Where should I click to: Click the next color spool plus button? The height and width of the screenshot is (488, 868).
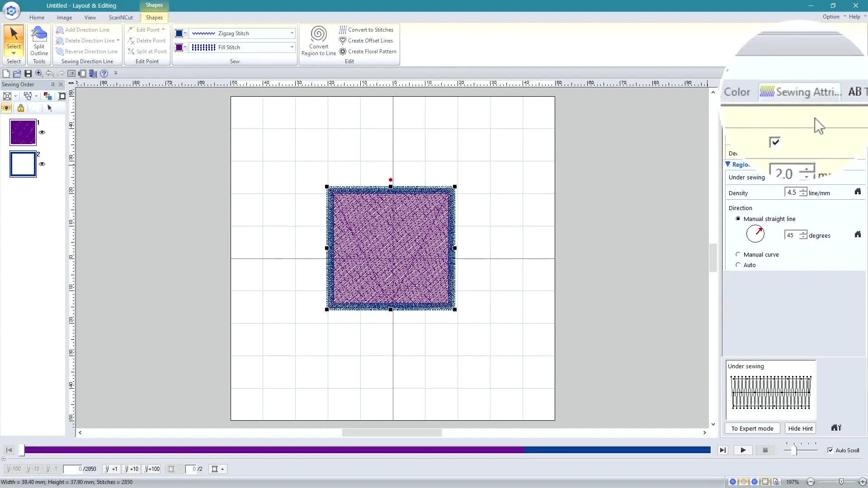coord(217,469)
